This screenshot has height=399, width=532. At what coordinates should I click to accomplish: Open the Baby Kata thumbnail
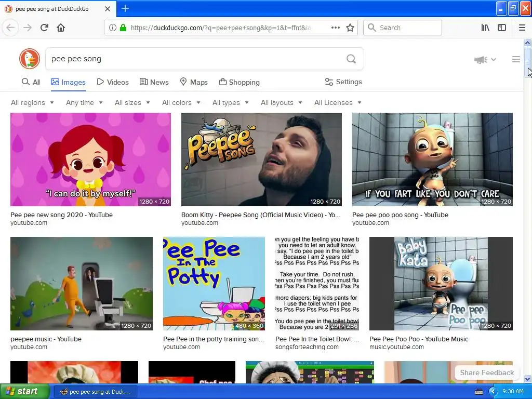coord(441,284)
